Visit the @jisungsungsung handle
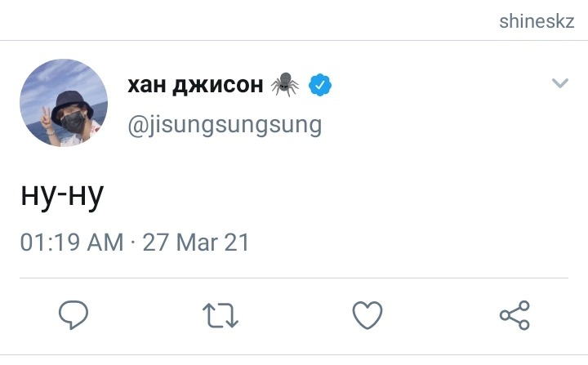 coord(225,125)
